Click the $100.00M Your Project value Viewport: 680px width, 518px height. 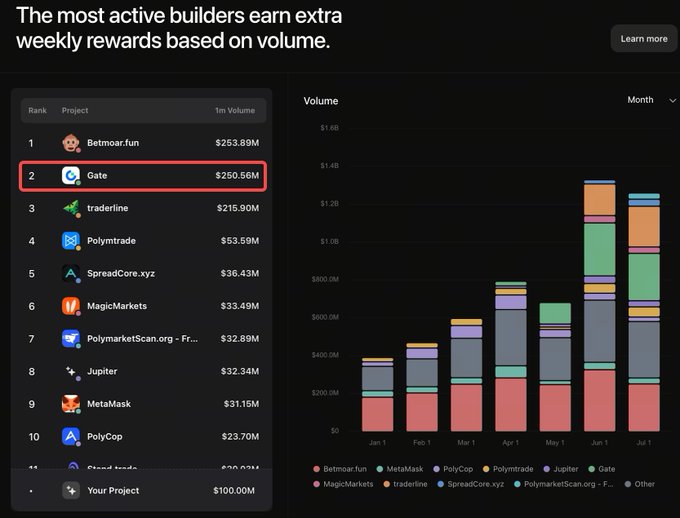[234, 491]
